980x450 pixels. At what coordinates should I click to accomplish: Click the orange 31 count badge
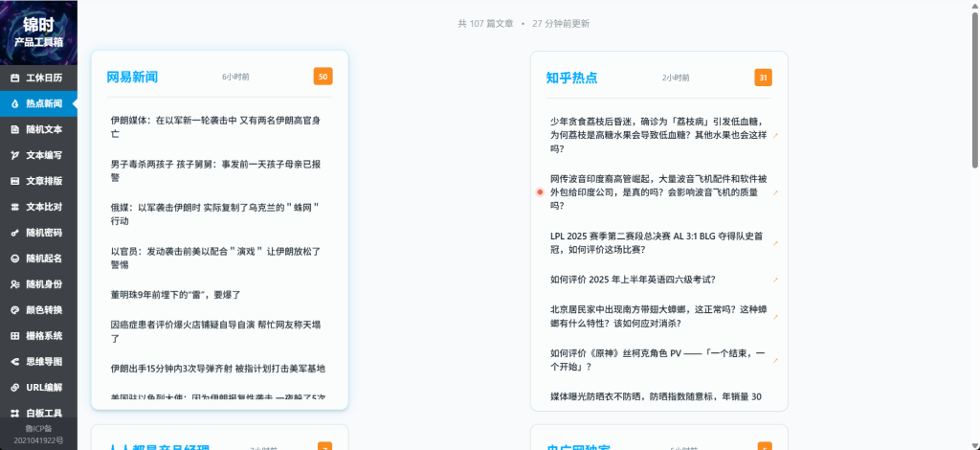(x=763, y=78)
